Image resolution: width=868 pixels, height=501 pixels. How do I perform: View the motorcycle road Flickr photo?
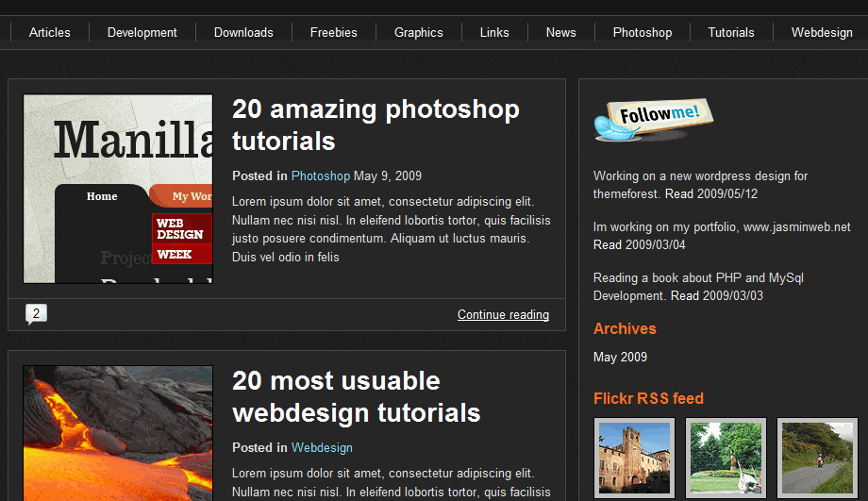click(817, 458)
